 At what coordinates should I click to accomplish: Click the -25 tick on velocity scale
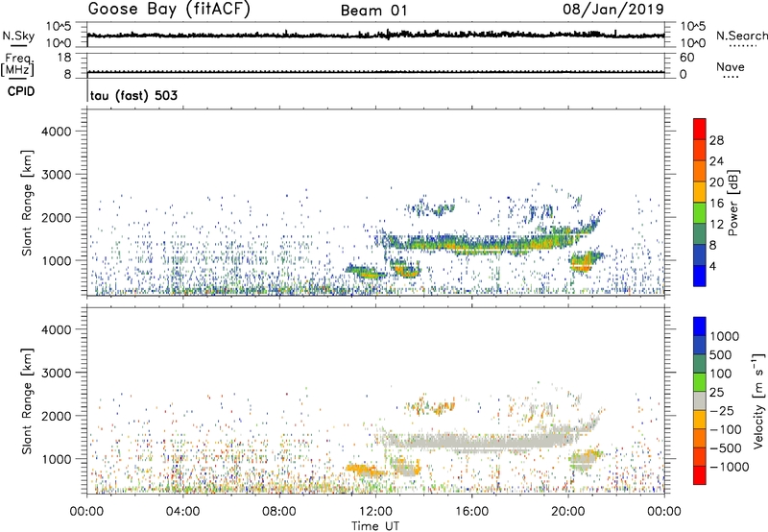click(x=721, y=410)
